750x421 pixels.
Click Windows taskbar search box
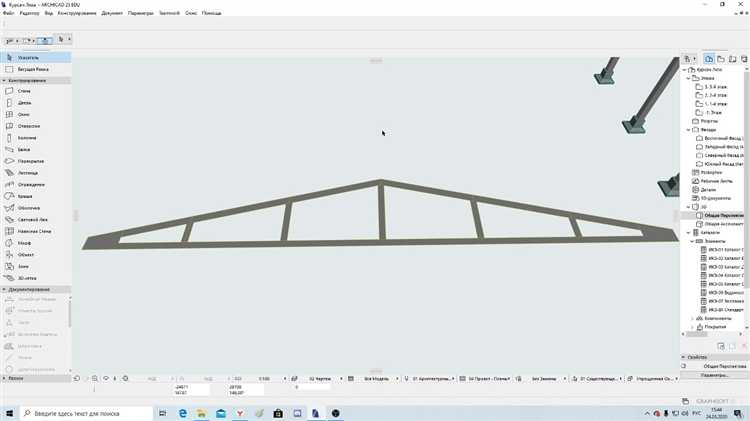click(x=86, y=413)
